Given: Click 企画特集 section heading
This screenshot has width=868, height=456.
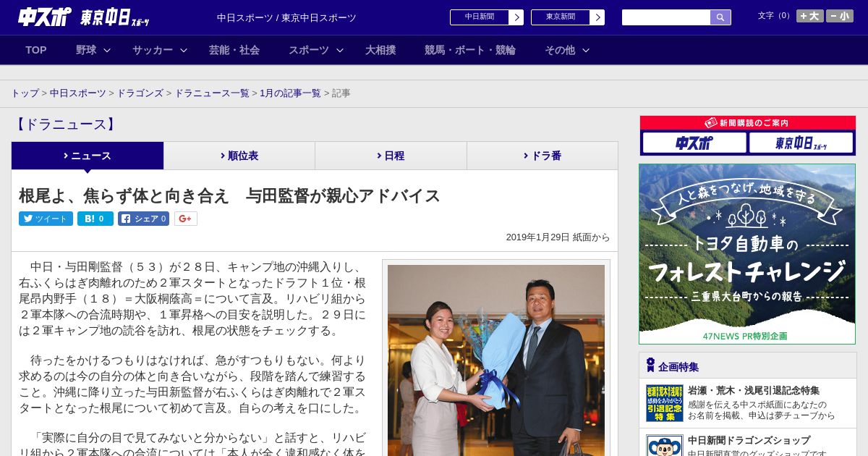Looking at the screenshot, I should point(678,367).
